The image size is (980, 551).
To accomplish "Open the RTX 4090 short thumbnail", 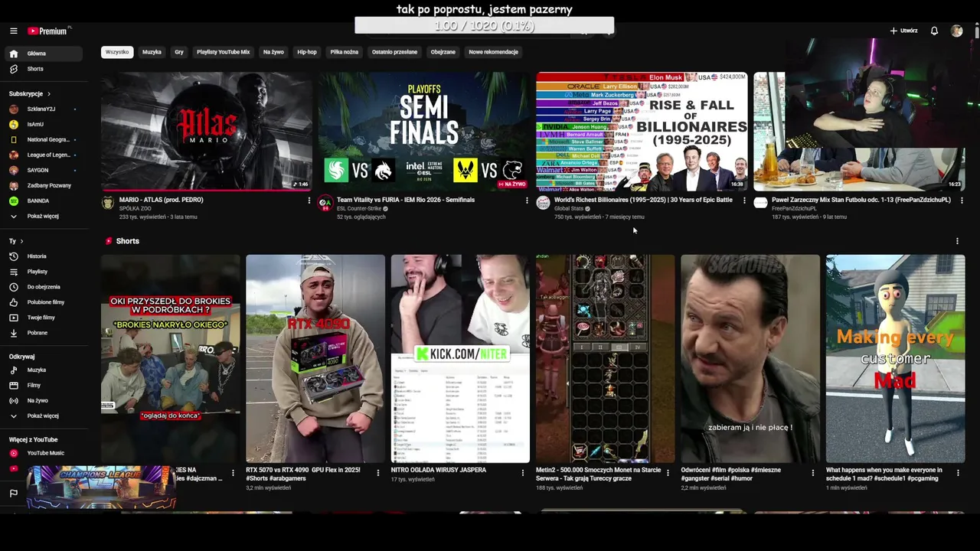I will click(x=315, y=358).
